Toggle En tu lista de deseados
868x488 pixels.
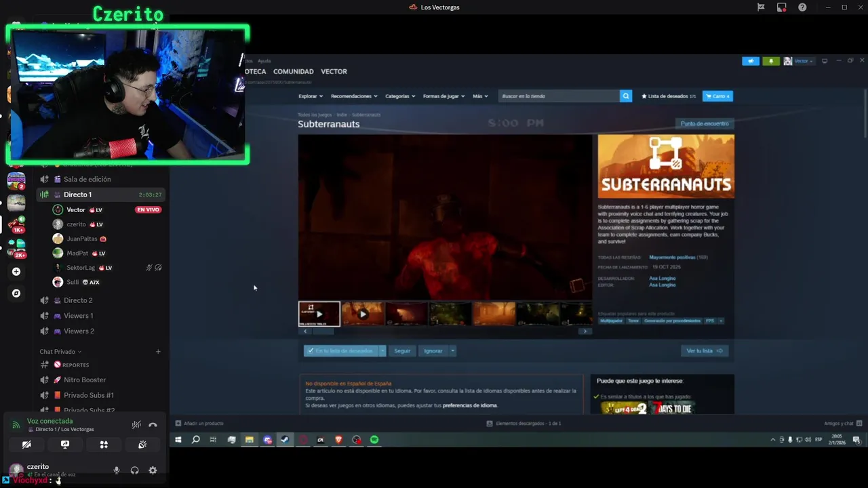coord(341,350)
